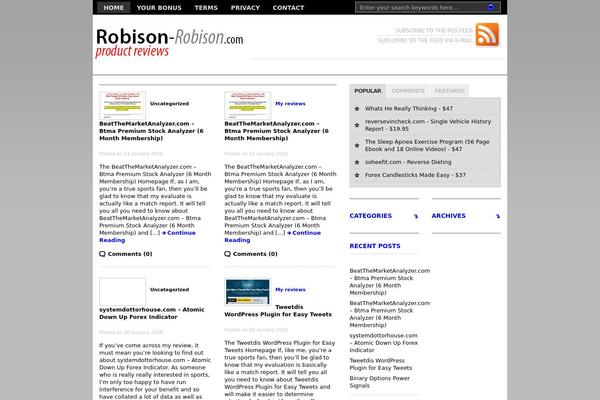The image size is (600, 400).
Task: Open soheefit.com - Reverse Dieting link
Action: [x=408, y=162]
